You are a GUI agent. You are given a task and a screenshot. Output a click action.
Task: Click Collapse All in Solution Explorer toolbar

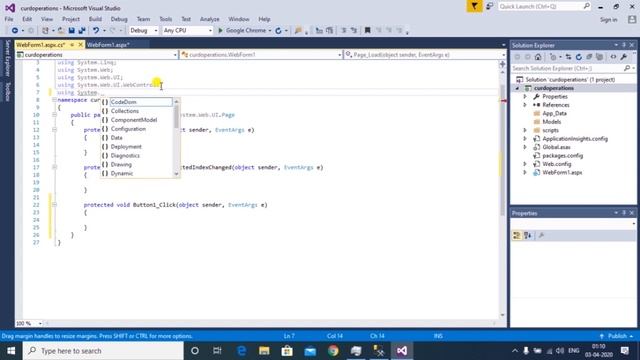click(589, 57)
